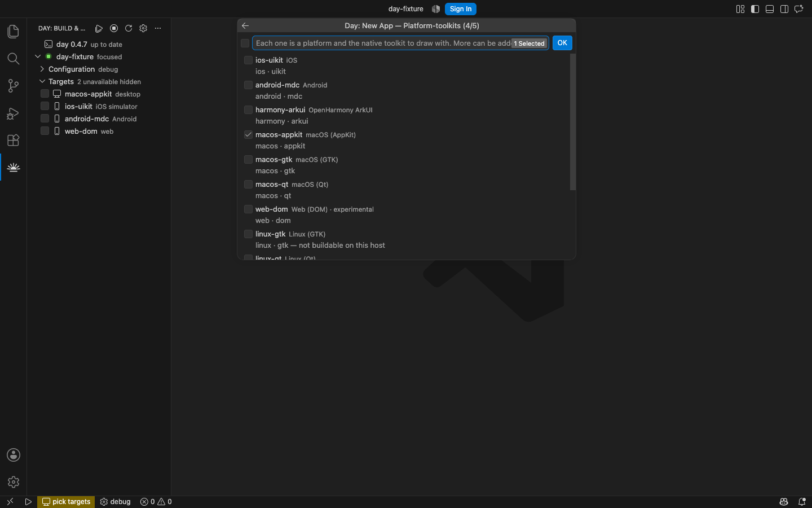Image resolution: width=812 pixels, height=508 pixels.
Task: Open the Day sunrise view icon
Action: [13, 167]
